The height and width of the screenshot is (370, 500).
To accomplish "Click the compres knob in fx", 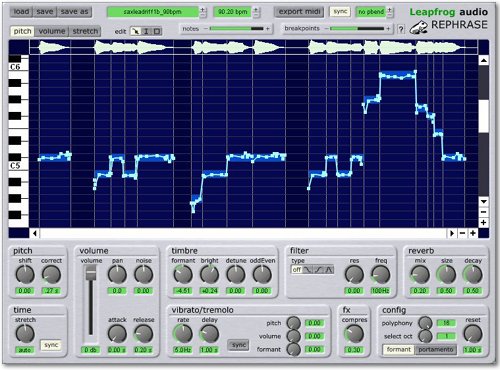I will pyautogui.click(x=354, y=334).
